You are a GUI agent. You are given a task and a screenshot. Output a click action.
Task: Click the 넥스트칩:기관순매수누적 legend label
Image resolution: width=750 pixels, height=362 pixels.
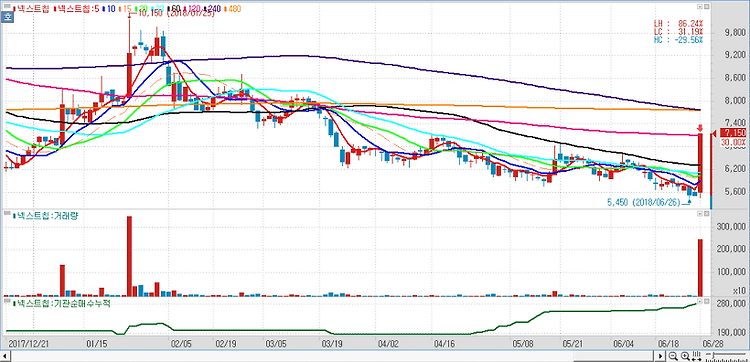click(61, 303)
